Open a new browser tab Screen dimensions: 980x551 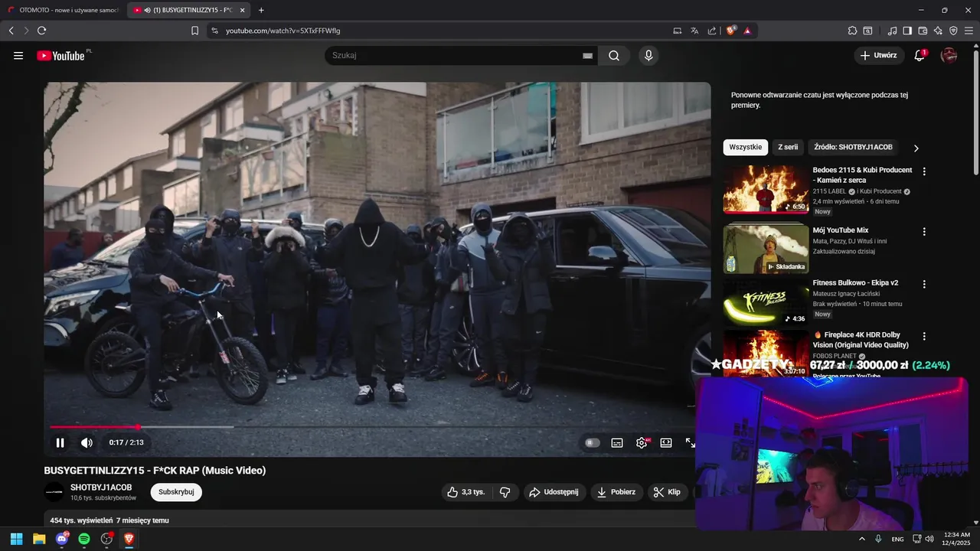click(x=261, y=10)
